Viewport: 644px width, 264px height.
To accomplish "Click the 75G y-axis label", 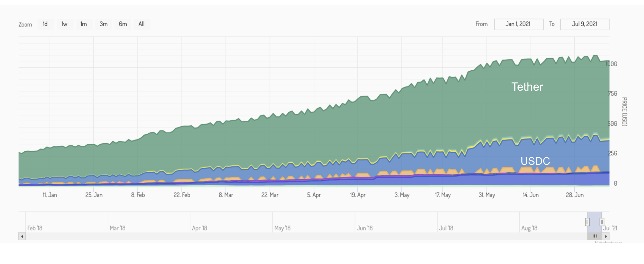I will (612, 93).
